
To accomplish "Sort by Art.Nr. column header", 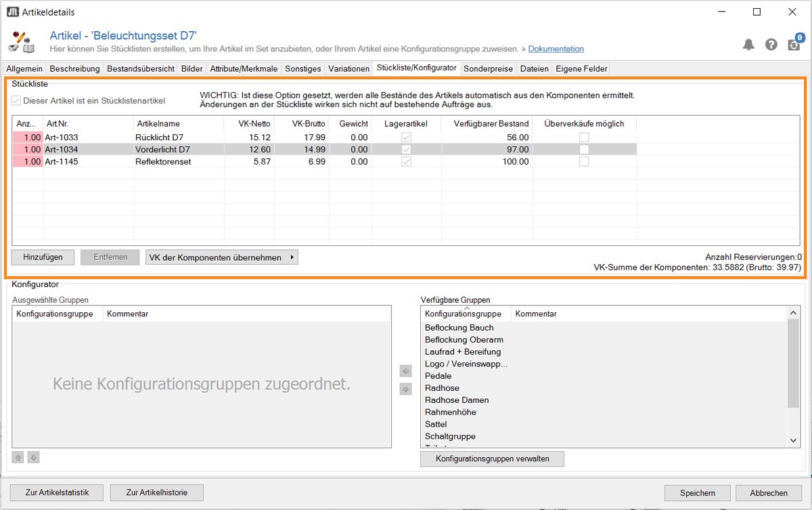I will click(89, 124).
